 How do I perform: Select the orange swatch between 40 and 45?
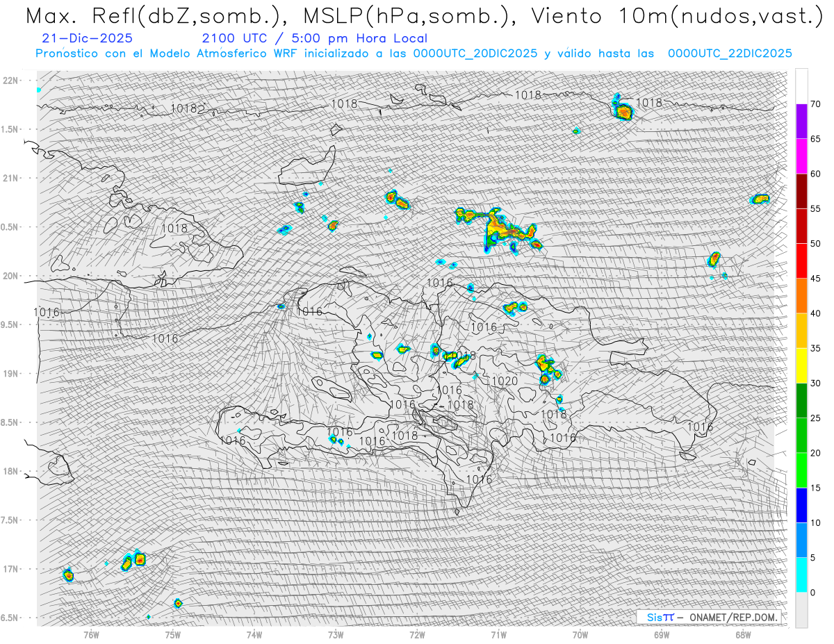pos(801,296)
